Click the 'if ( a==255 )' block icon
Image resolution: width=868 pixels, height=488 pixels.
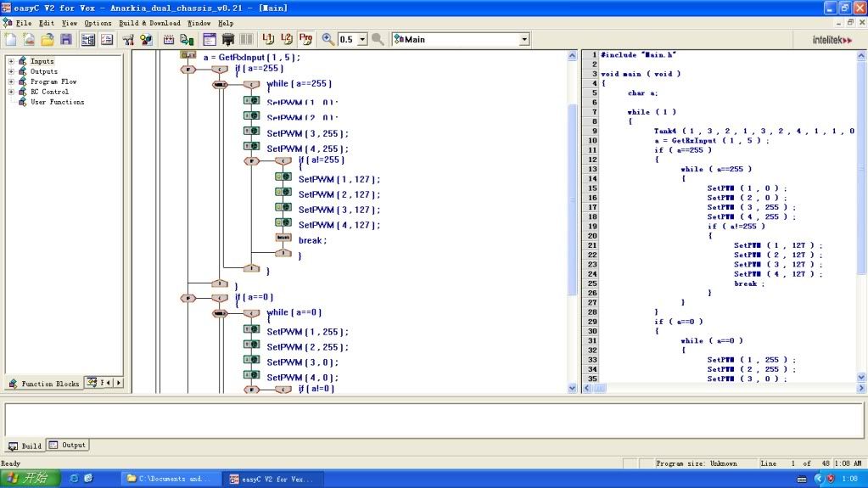tap(188, 70)
